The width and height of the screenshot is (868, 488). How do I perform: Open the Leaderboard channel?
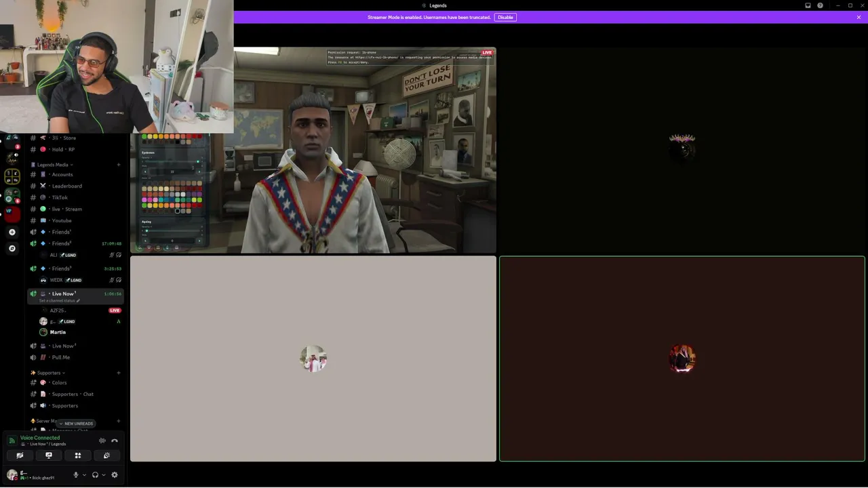click(75, 186)
